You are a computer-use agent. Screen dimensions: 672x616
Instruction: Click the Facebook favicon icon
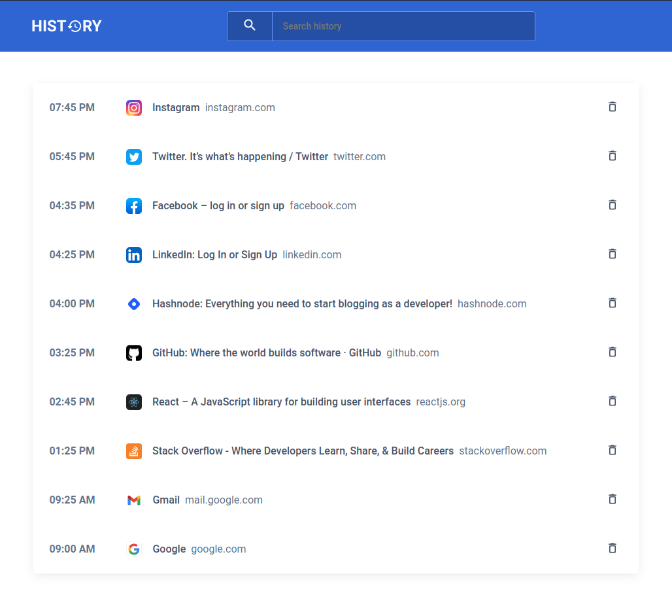[x=134, y=205]
